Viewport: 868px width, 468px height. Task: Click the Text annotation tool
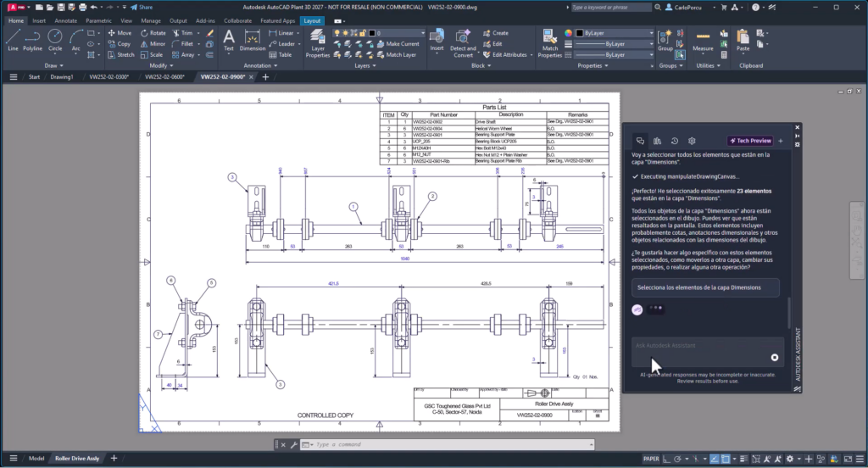coord(229,41)
